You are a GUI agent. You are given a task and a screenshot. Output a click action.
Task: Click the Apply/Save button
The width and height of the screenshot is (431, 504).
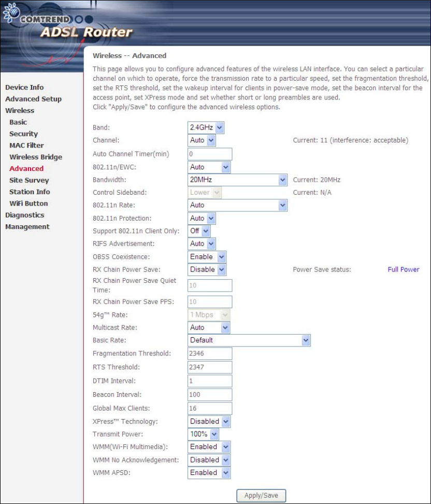click(x=261, y=496)
